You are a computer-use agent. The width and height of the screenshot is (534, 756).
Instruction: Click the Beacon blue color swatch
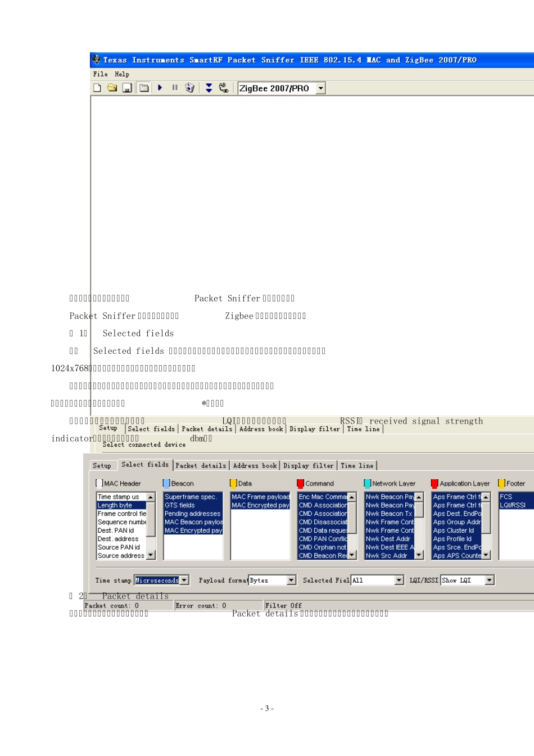[x=166, y=483]
